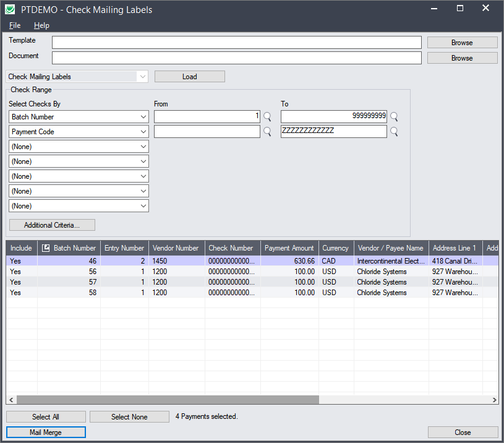Viewport: 504px width, 443px height.
Task: Open the File menu
Action: point(15,25)
